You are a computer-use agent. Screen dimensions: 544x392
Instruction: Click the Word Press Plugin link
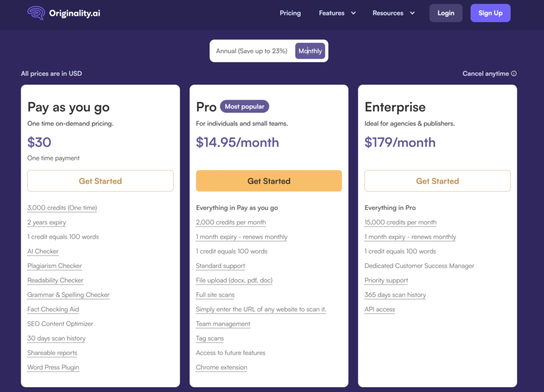click(x=53, y=367)
